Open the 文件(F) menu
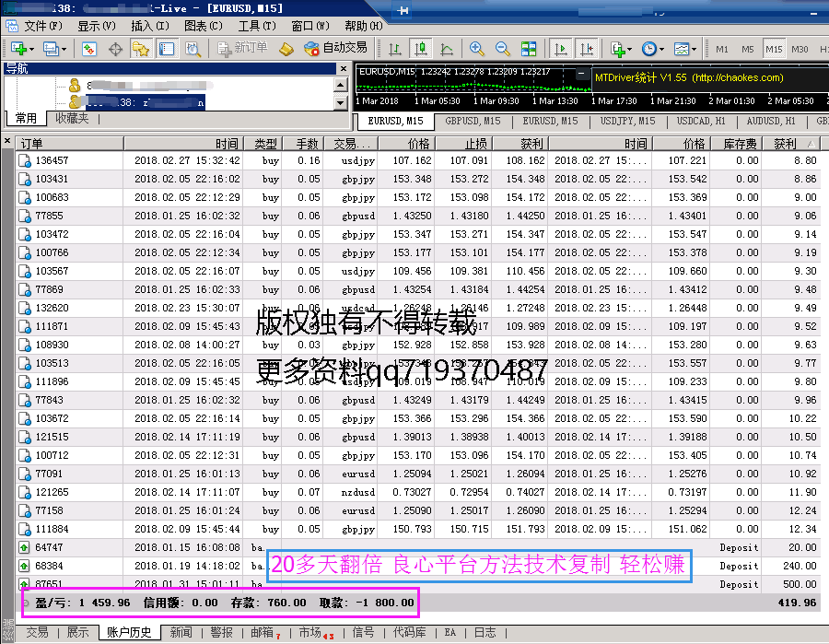829x644 pixels. tap(42, 26)
